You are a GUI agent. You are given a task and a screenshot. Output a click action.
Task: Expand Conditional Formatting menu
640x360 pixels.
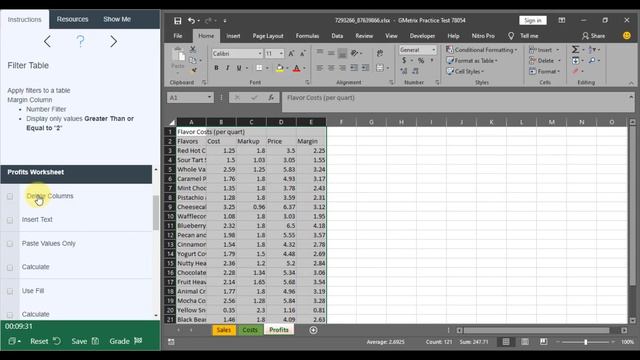pyautogui.click(x=482, y=50)
